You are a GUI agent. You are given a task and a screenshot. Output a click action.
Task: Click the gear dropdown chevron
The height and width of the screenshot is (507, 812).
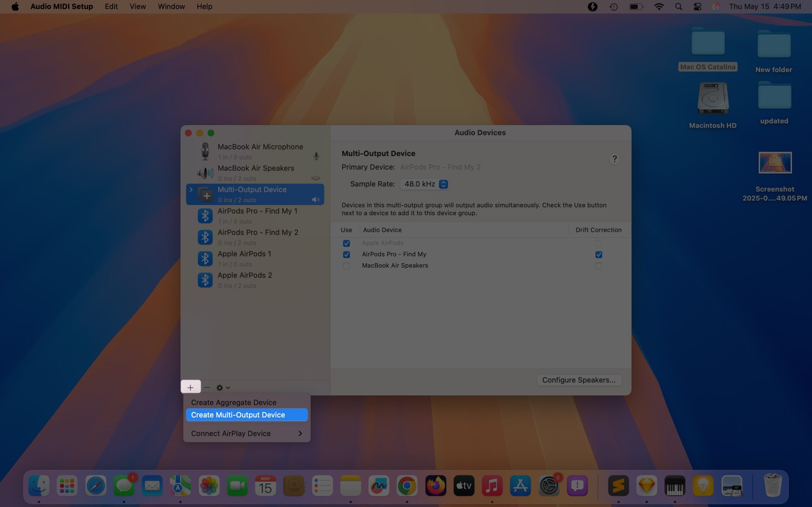(228, 388)
